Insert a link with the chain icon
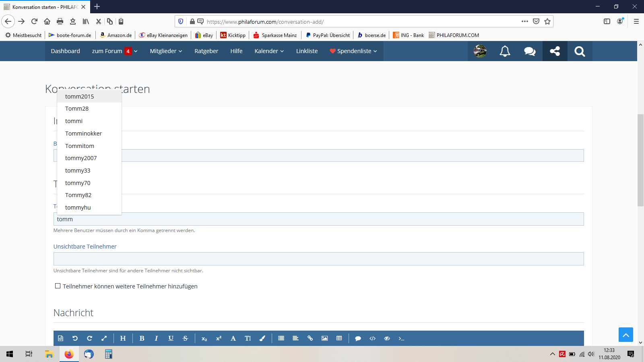 click(310, 338)
